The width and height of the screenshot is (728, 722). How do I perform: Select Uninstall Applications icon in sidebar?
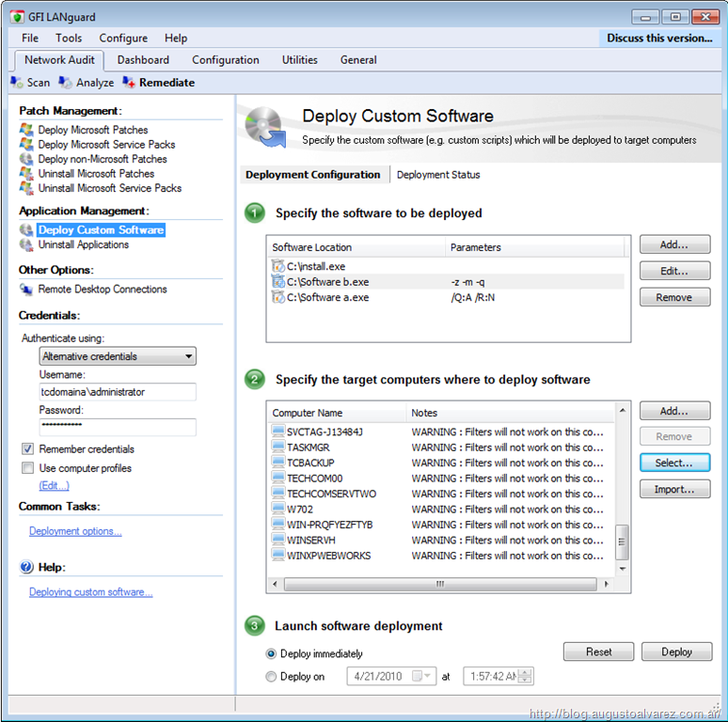(26, 244)
